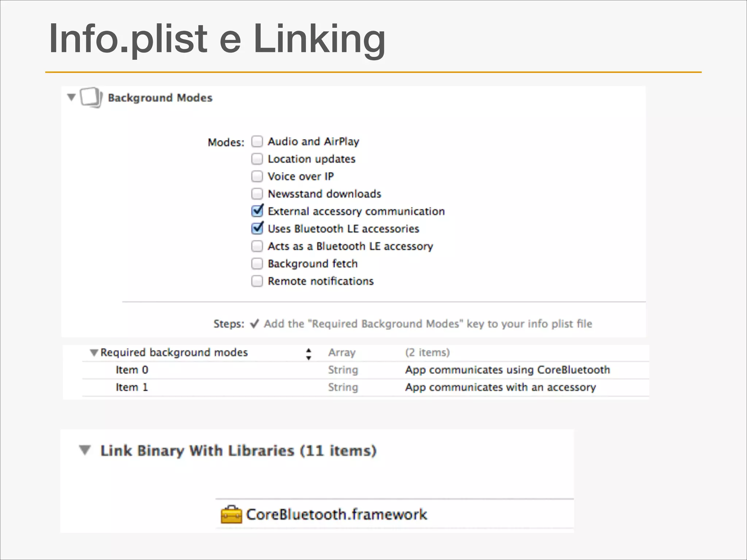Open the Required background modes key stepper
Viewport: 747px width, 560px height.
[x=309, y=354]
